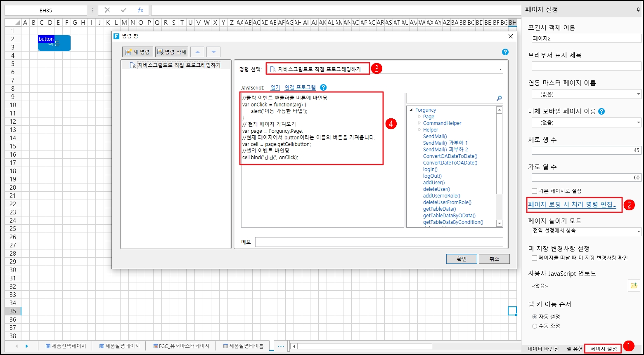Select the 수동 조정 radio button
Image resolution: width=644 pixels, height=355 pixels.
(535, 326)
